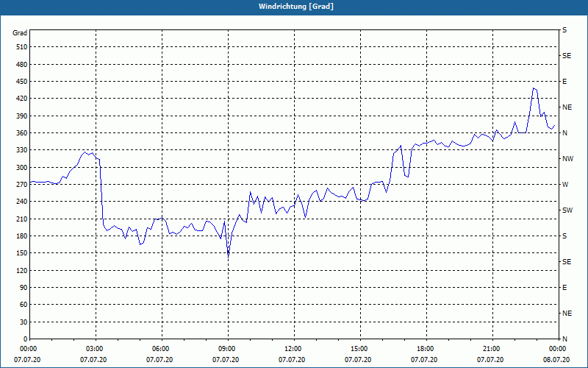Image resolution: width=588 pixels, height=368 pixels.
Task: Choose the 18:00 time label
Action: (425, 349)
